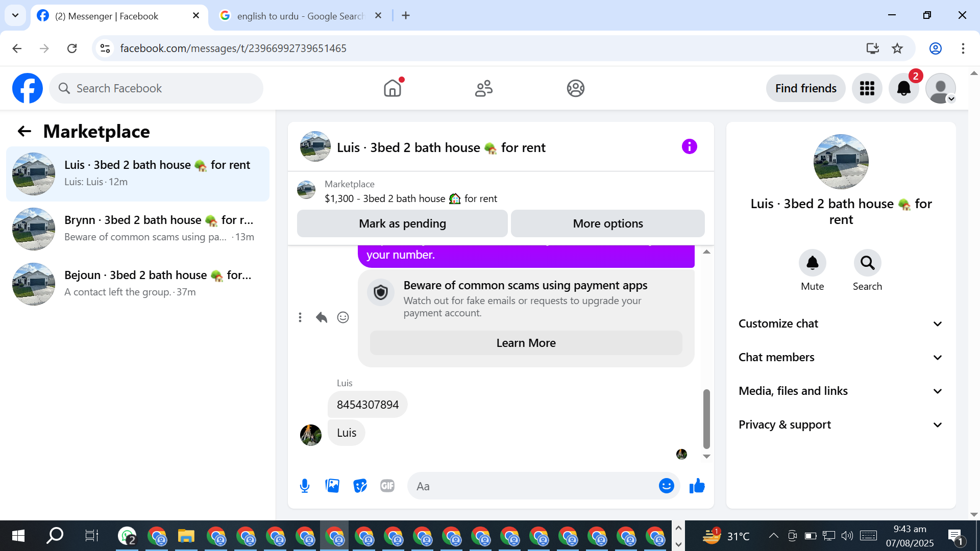Viewport: 980px width, 551px height.
Task: Mute this conversation's notifications
Action: coord(812,263)
